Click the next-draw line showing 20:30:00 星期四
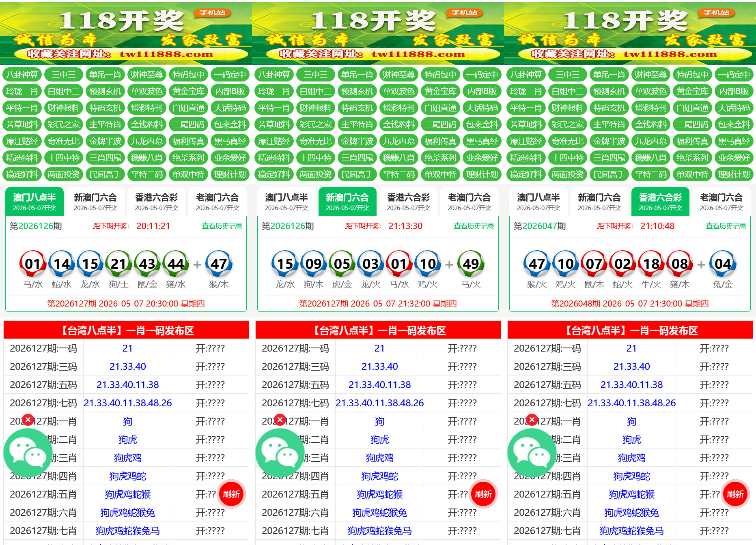The height and width of the screenshot is (545, 756). (126, 303)
